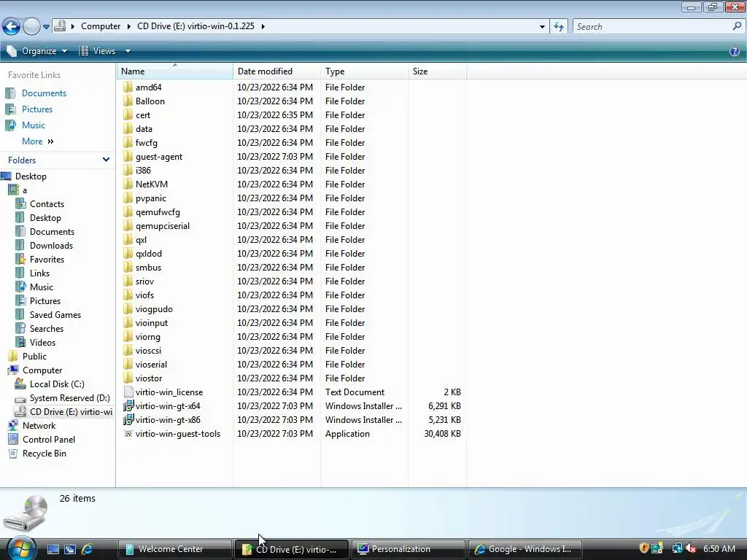747x560 pixels.
Task: Select the cert folder icon
Action: [x=128, y=114]
